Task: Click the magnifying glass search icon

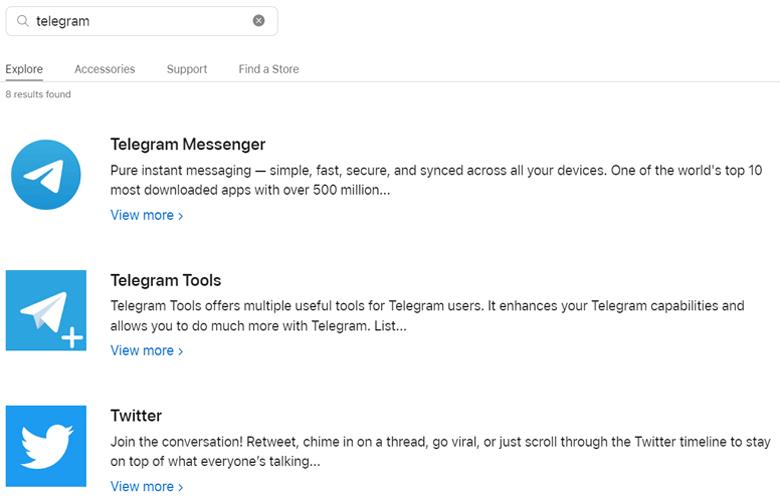Action: [22, 20]
